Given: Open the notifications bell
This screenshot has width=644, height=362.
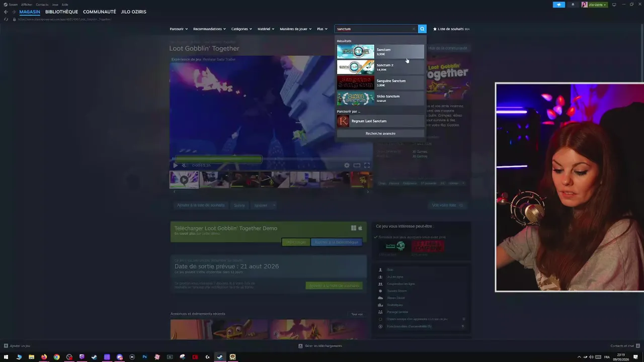Looking at the screenshot, I should [x=573, y=5].
